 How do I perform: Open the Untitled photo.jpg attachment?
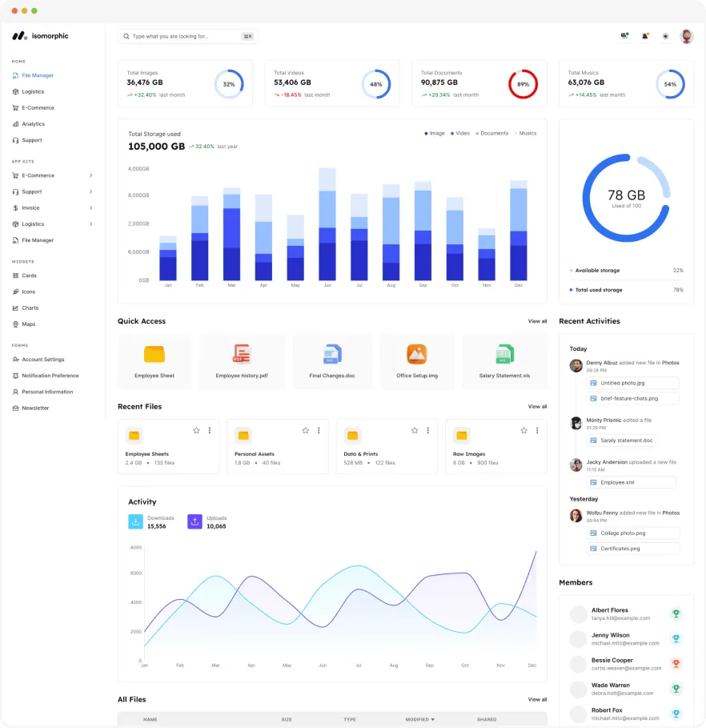pos(632,383)
